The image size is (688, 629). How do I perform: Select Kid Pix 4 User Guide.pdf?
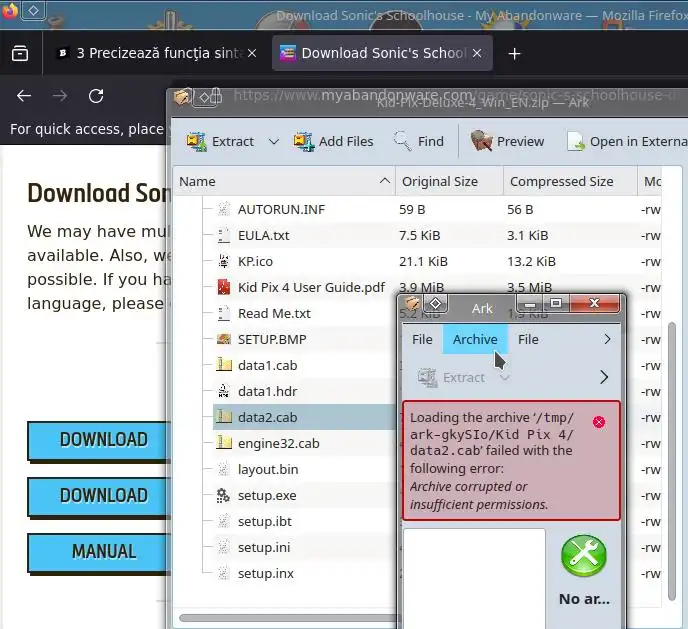pos(311,287)
